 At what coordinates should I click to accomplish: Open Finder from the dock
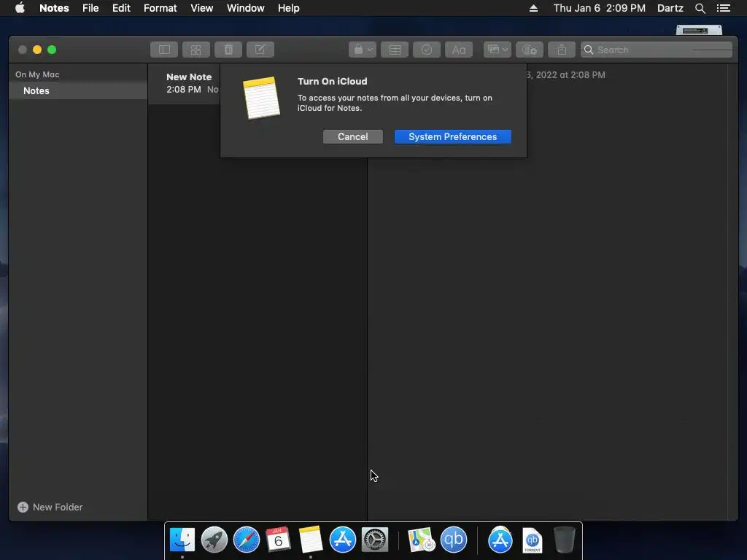(182, 540)
